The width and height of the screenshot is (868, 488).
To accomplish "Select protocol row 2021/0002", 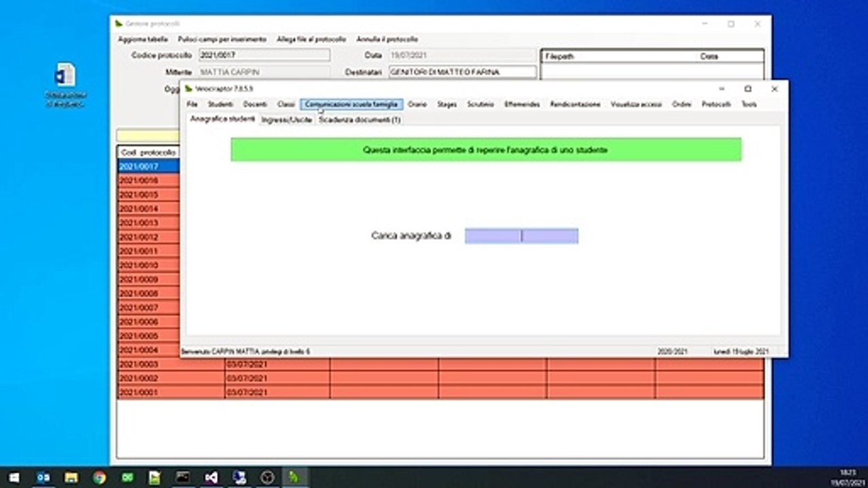I will (x=441, y=378).
